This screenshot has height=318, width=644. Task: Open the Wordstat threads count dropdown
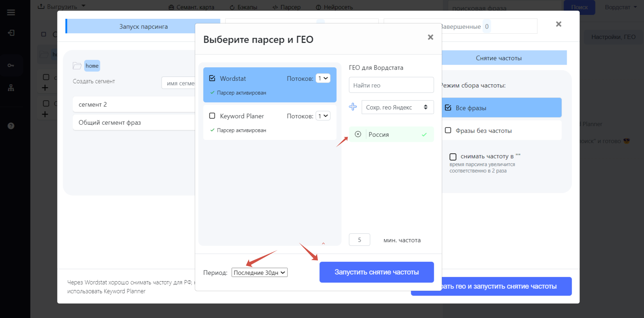323,78
